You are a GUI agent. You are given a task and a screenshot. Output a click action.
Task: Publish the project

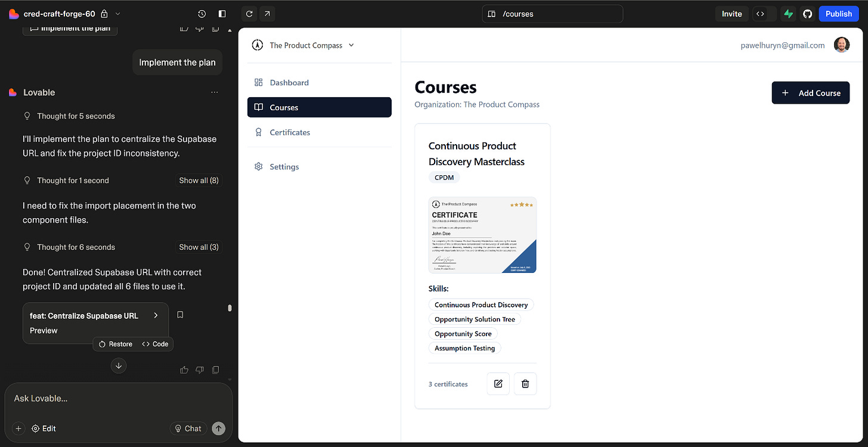pos(838,13)
